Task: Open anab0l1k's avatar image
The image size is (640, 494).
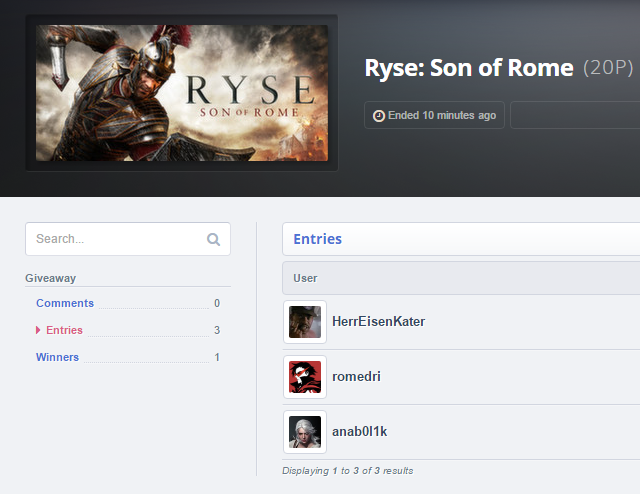Action: click(305, 432)
